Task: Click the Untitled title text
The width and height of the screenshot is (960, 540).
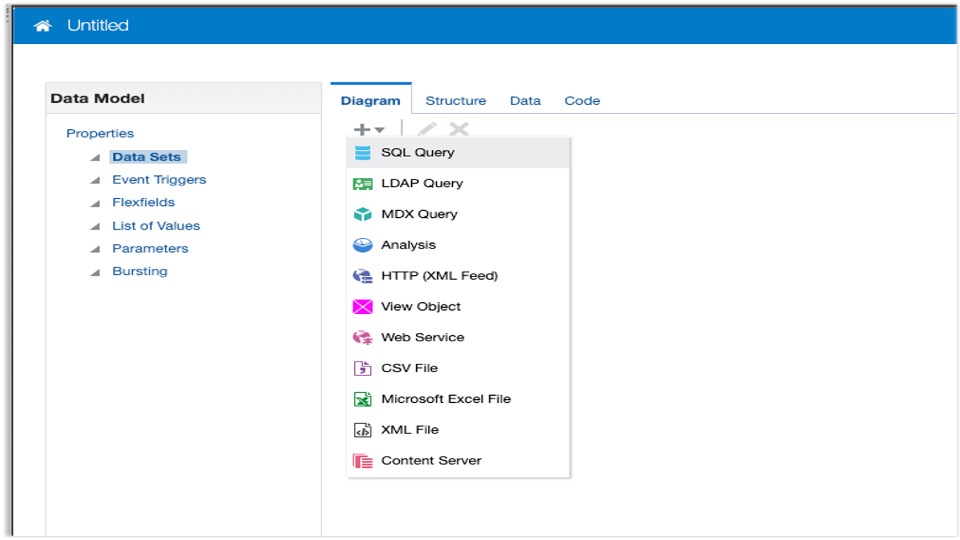Action: click(98, 26)
